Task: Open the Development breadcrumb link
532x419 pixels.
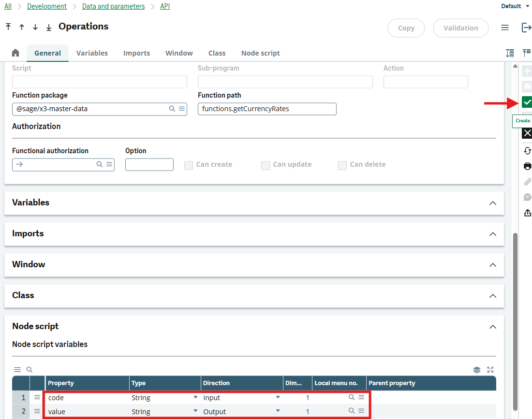Action: [x=47, y=6]
